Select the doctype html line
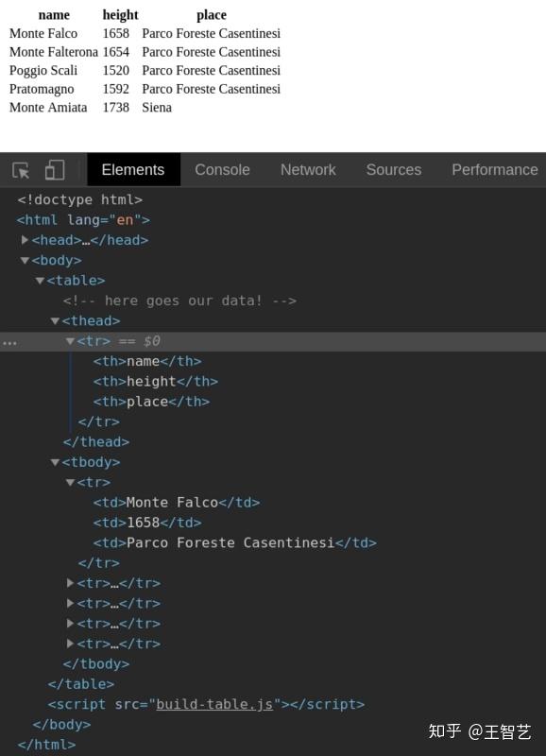The image size is (546, 756). (80, 199)
